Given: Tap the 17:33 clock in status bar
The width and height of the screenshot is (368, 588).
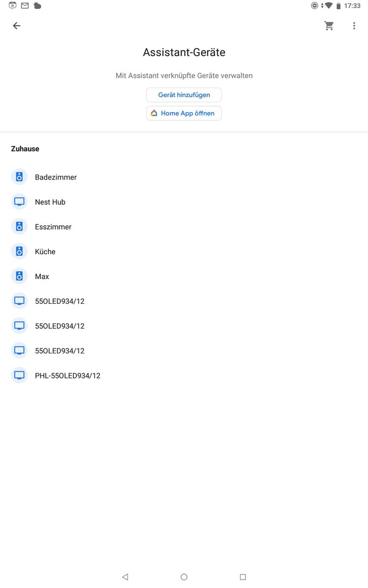Looking at the screenshot, I should click(x=352, y=5).
